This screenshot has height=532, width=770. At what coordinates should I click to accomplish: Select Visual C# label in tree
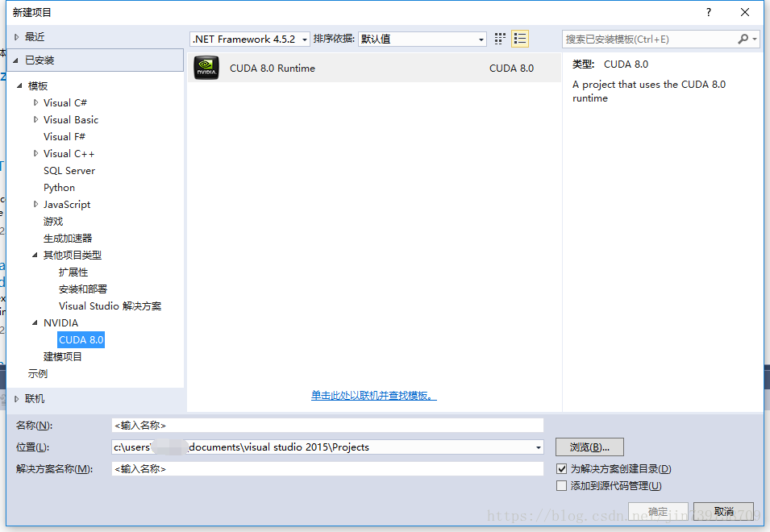(65, 102)
